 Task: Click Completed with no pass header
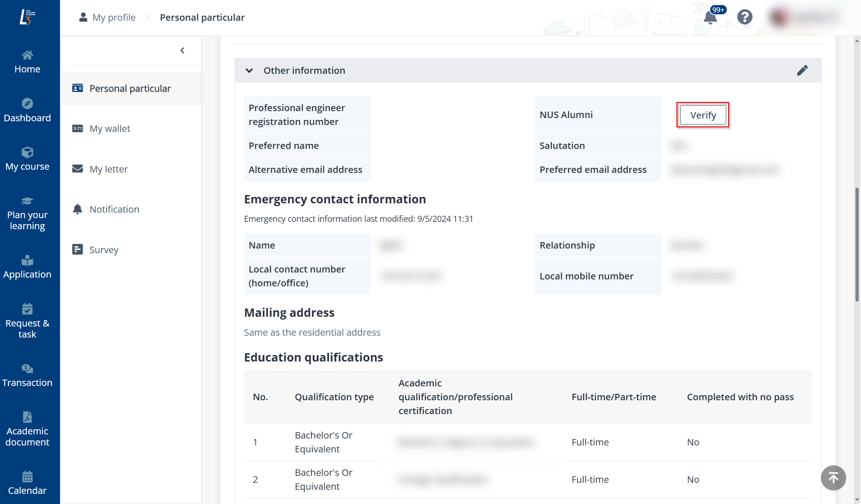(x=740, y=397)
